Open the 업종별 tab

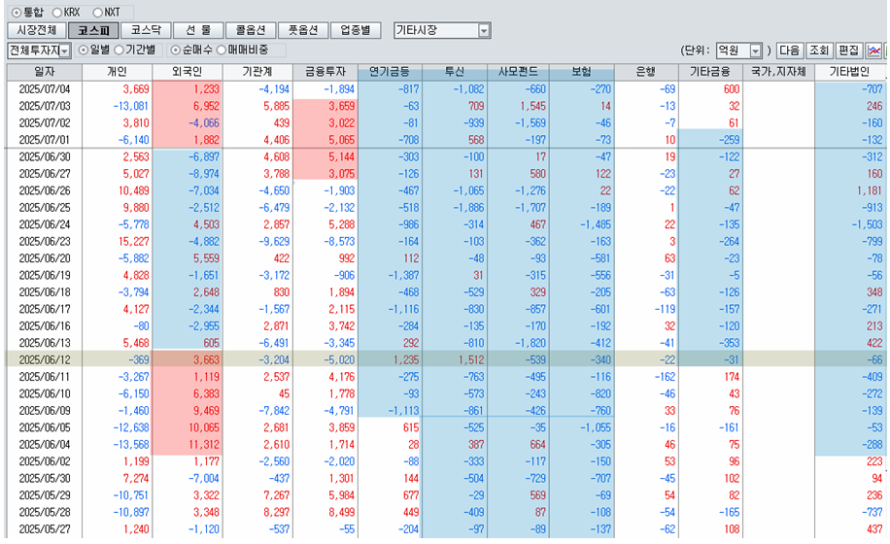355,31
